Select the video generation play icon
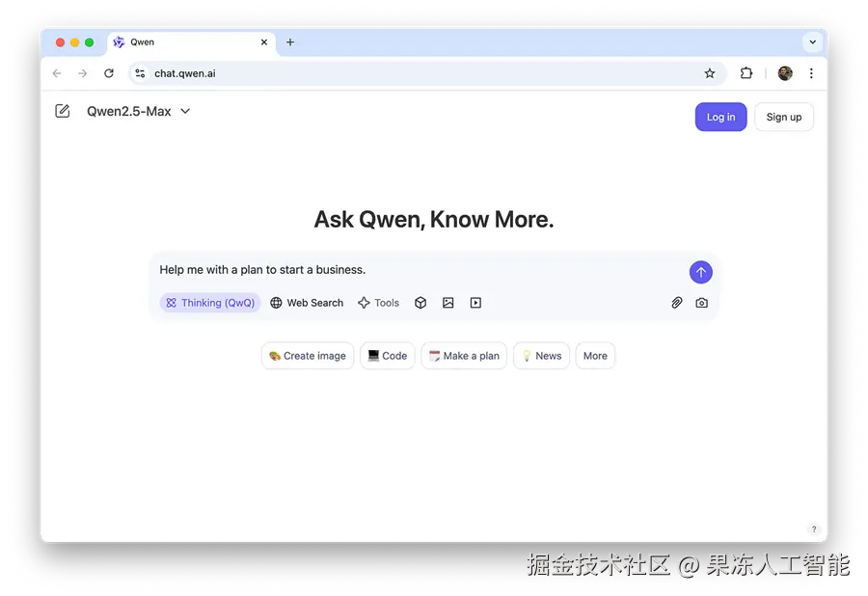Screen dimensions: 868x596 (475, 303)
